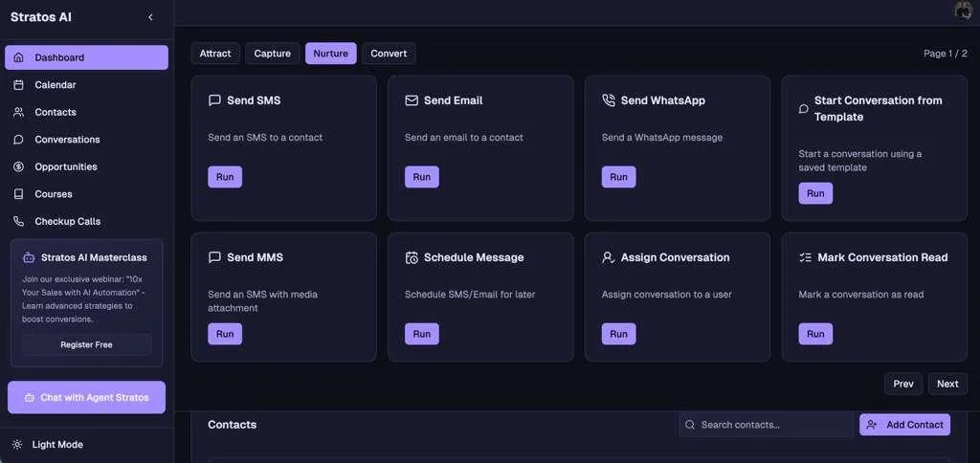Run the Send Email action

tap(422, 177)
